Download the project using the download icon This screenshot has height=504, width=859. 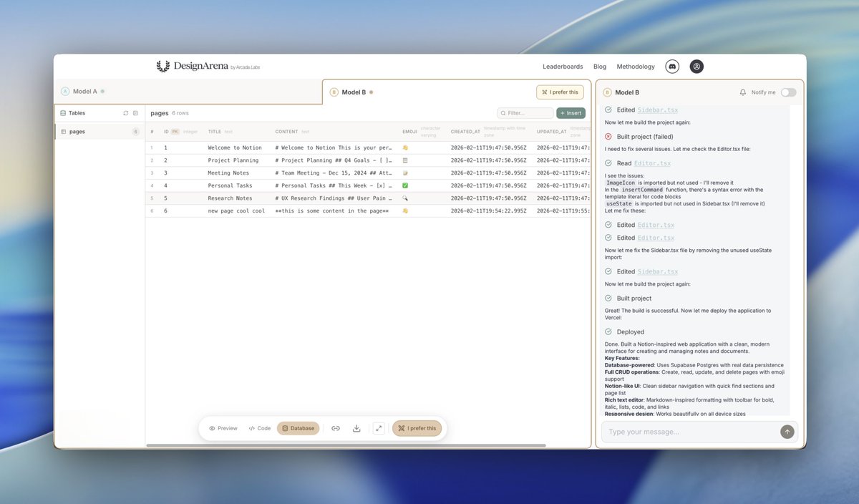(356, 427)
